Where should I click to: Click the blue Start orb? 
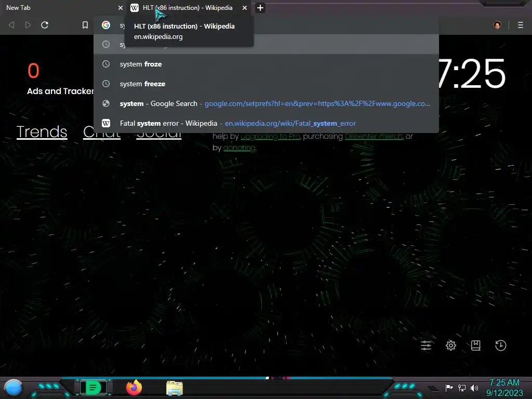click(x=14, y=388)
